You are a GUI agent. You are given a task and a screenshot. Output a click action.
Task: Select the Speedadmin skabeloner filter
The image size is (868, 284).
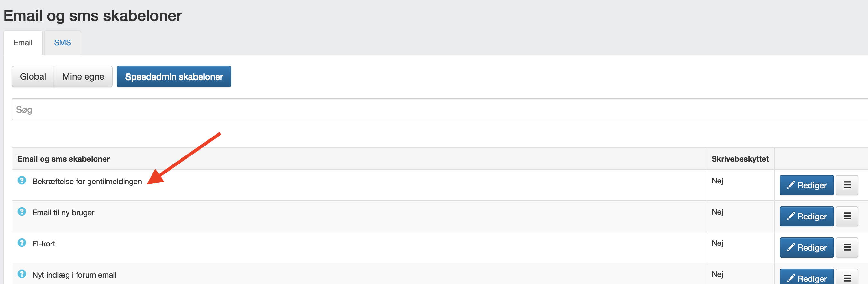point(174,76)
